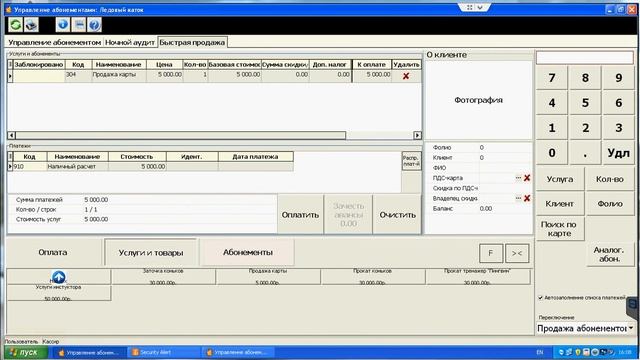Tap keypad digit 6
The height and width of the screenshot is (360, 640).
618,102
